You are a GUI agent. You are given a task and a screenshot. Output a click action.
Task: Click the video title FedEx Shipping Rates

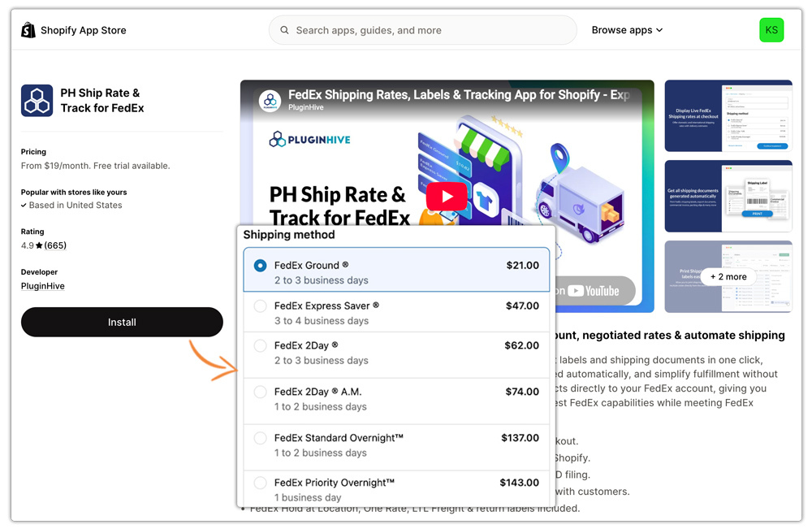point(459,95)
